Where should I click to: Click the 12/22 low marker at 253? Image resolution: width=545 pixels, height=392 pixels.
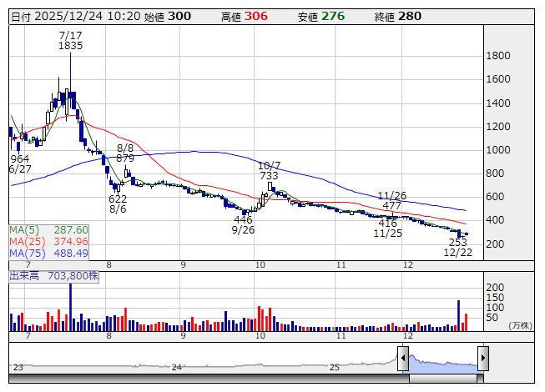tap(458, 247)
